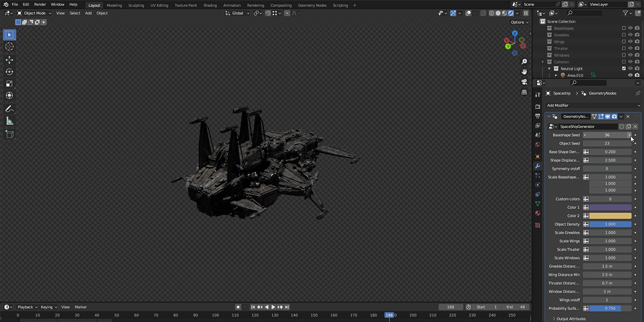Open the Object Mode dropdown
This screenshot has height=322, width=644.
[x=34, y=13]
